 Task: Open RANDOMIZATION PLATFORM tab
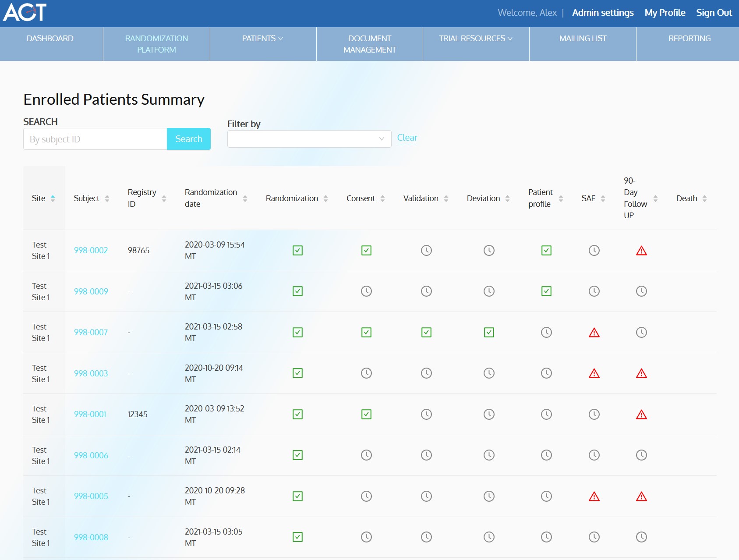[x=156, y=44]
